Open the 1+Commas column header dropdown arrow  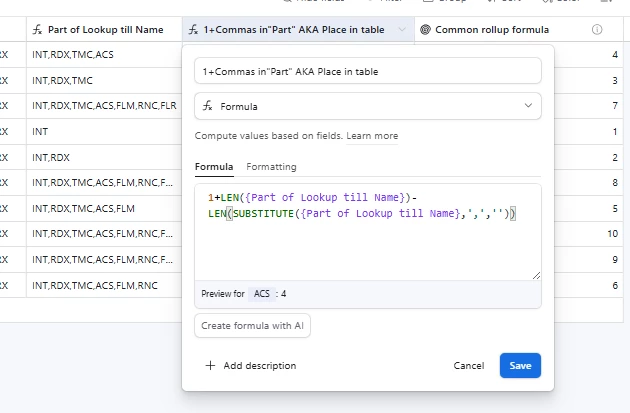[402, 30]
